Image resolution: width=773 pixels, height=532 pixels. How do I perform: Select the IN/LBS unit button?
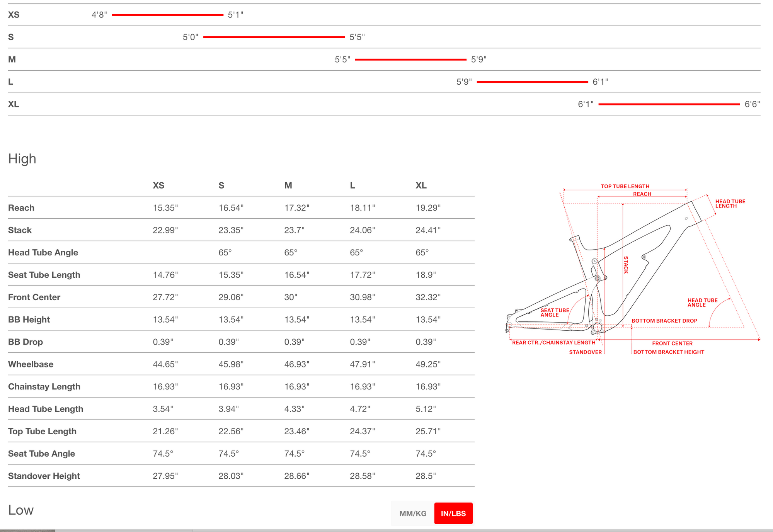453,513
